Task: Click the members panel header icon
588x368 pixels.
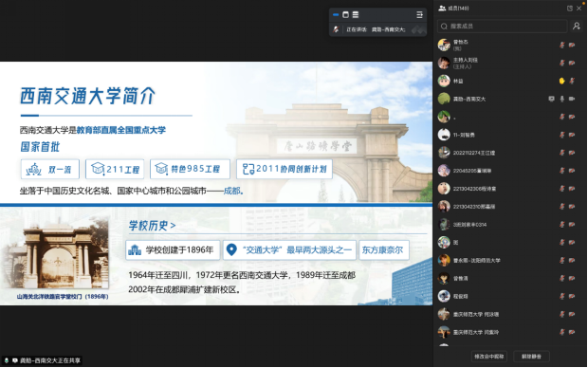Action: click(442, 8)
